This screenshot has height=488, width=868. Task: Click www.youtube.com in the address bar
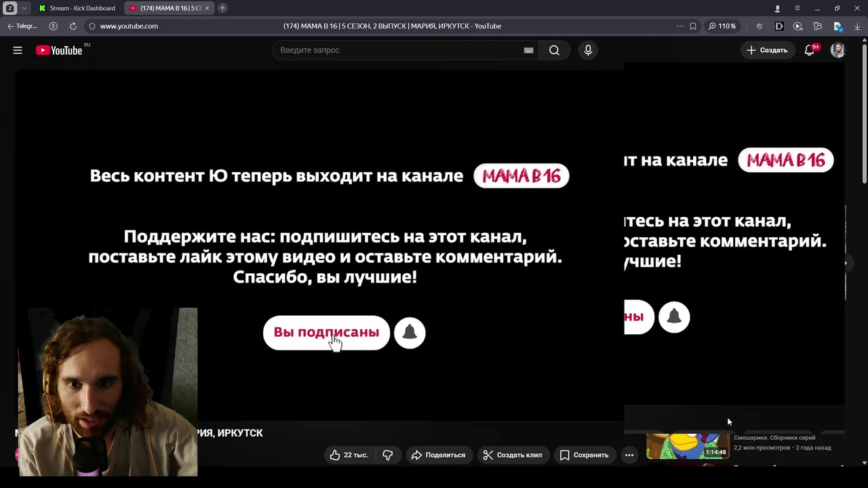[x=129, y=26]
